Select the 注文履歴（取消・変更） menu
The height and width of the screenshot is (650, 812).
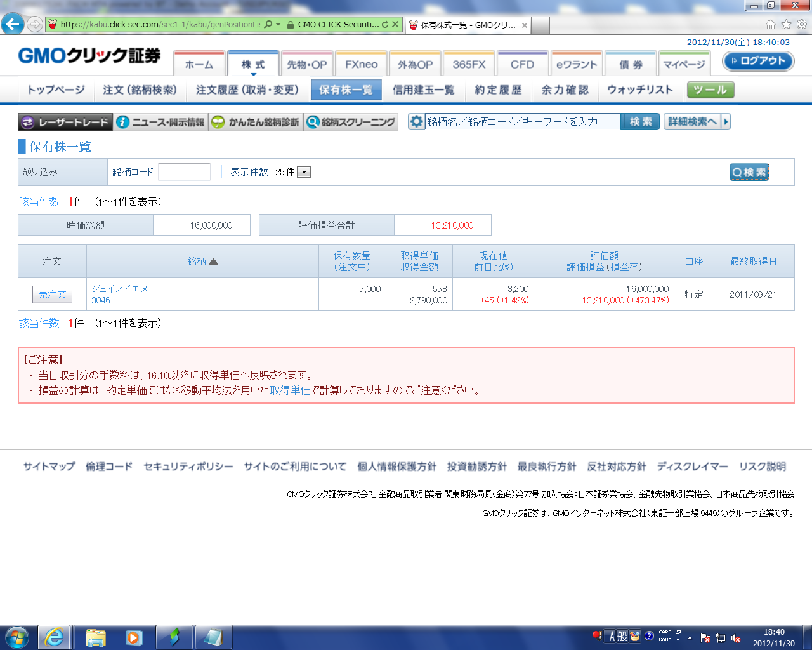[x=247, y=90]
